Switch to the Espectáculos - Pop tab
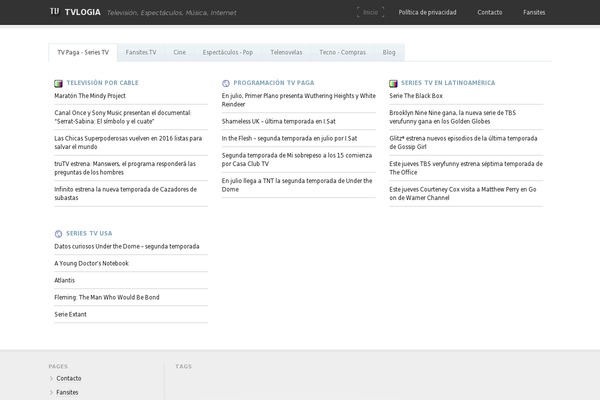Image resolution: width=600 pixels, height=400 pixels. (x=227, y=51)
